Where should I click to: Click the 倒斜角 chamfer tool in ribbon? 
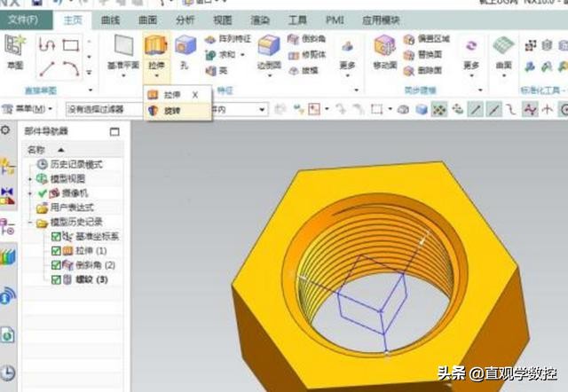tap(307, 39)
